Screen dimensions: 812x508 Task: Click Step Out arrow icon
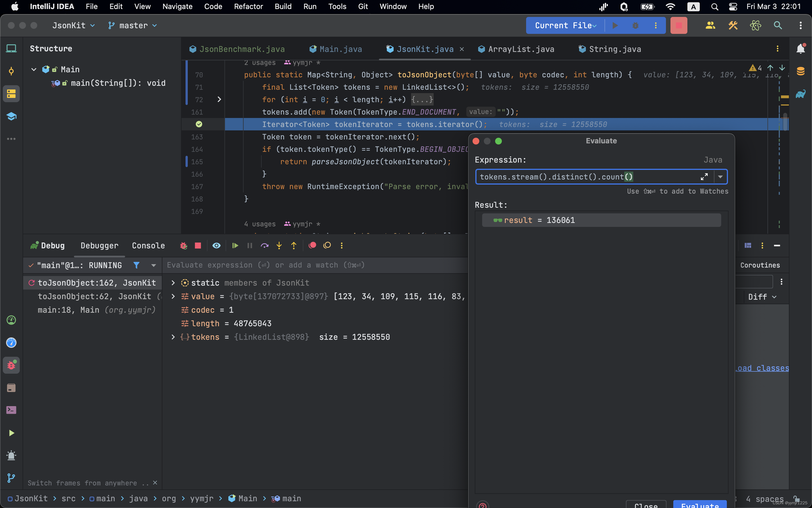[294, 246]
